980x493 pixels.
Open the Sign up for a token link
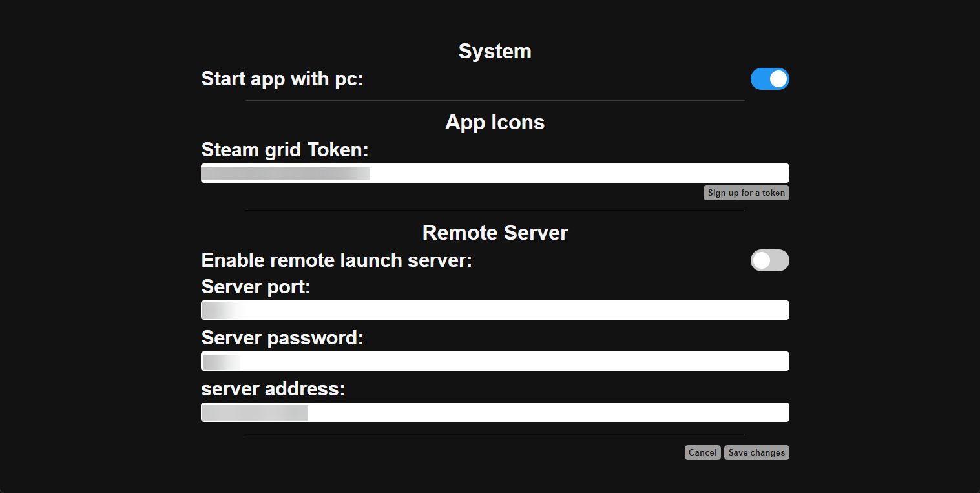tap(746, 193)
